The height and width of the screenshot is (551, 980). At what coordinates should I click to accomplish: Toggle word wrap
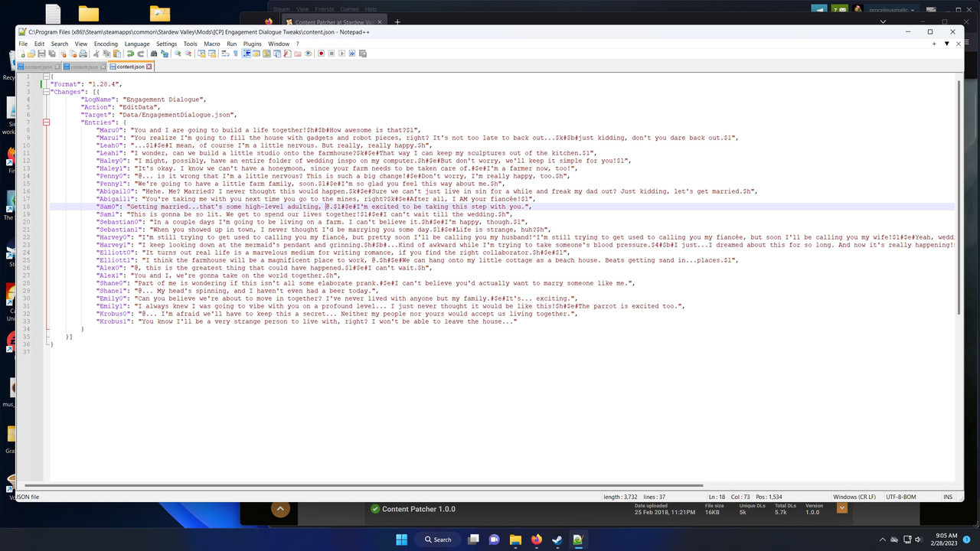pyautogui.click(x=224, y=54)
